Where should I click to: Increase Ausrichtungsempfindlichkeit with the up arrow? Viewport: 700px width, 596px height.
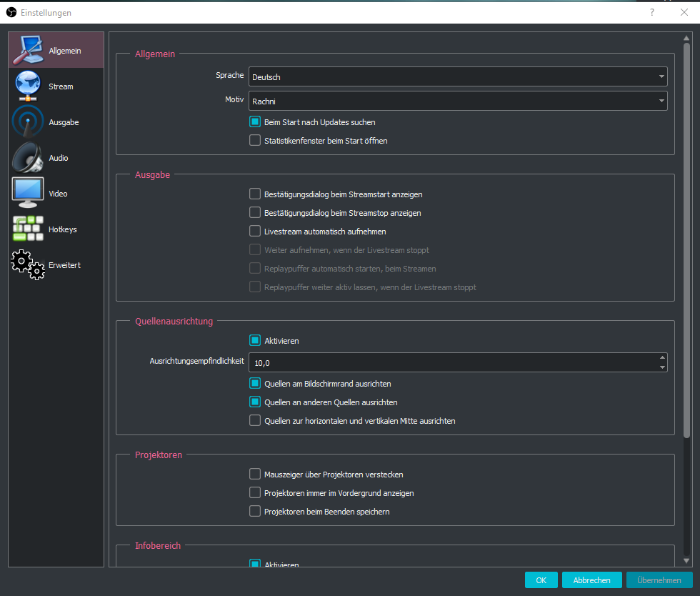click(662, 358)
